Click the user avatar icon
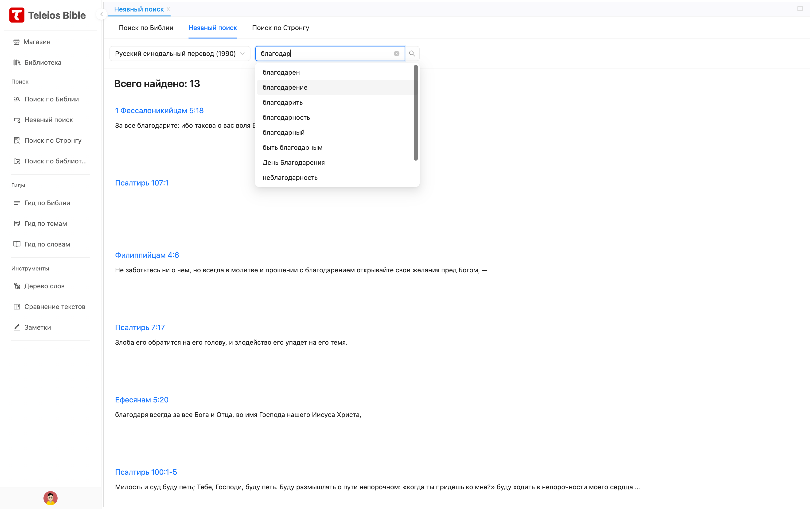Screen dimensions: 812x509 click(x=51, y=498)
